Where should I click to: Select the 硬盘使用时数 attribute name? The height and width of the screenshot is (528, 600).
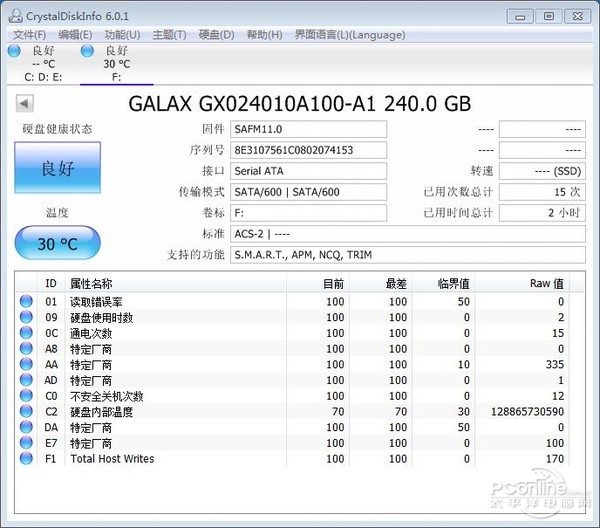tap(101, 318)
